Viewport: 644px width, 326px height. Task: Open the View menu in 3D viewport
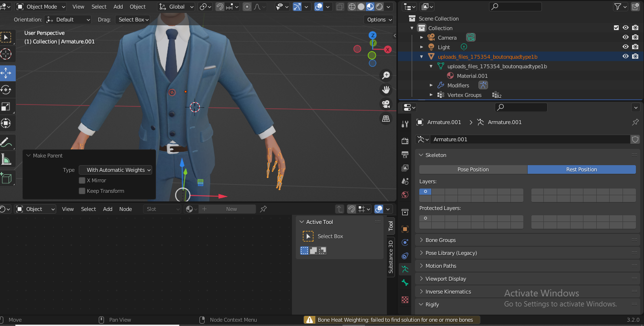click(78, 7)
